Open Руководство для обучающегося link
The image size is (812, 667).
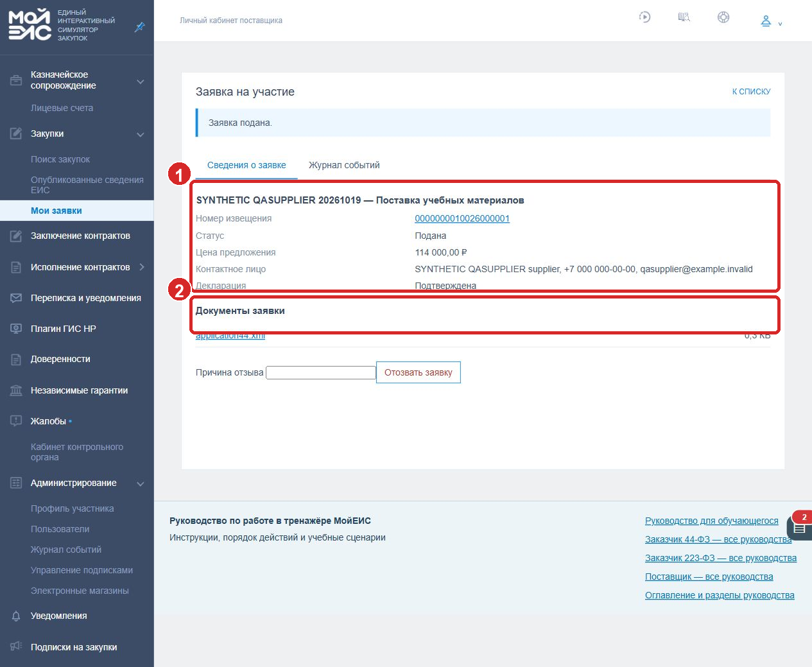click(712, 521)
